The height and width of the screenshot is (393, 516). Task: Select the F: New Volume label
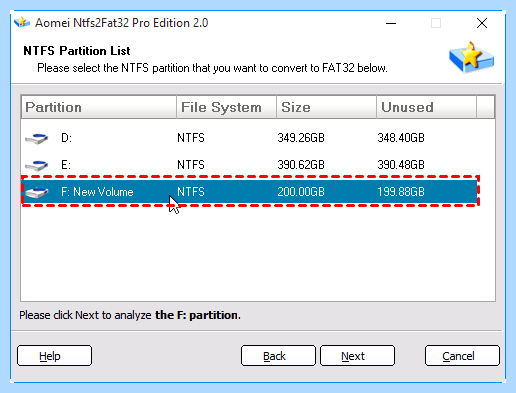tap(97, 192)
